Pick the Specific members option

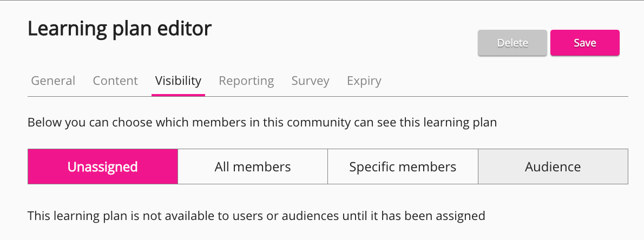(x=403, y=166)
